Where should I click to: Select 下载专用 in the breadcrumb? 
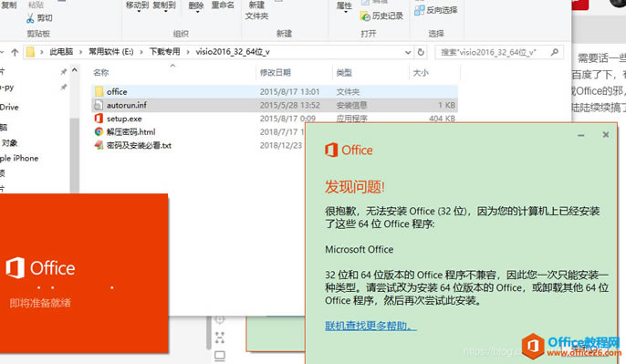[164, 51]
